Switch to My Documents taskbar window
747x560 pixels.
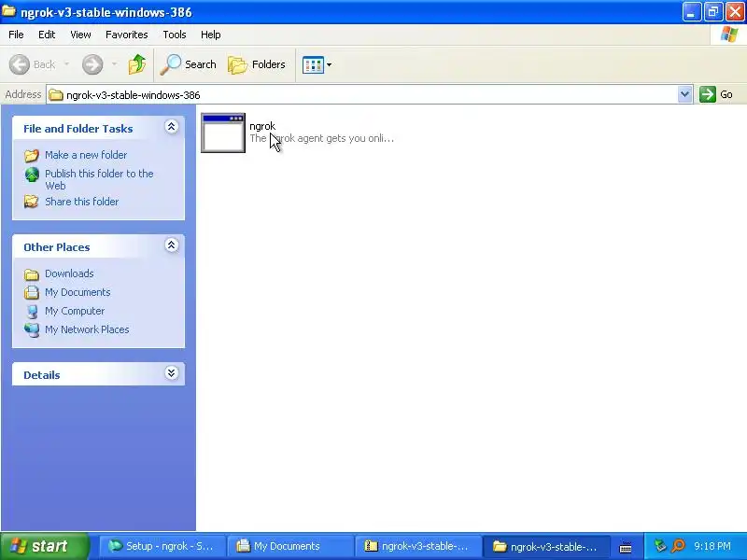pos(289,546)
